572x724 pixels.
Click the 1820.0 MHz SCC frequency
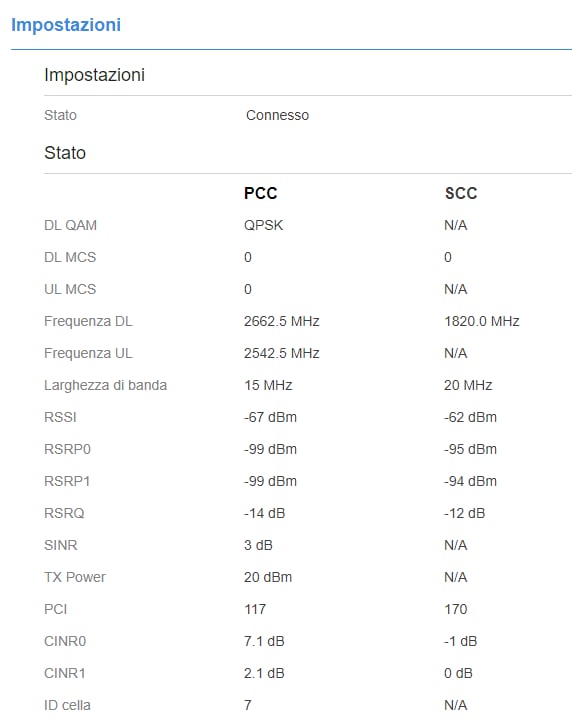(x=482, y=321)
